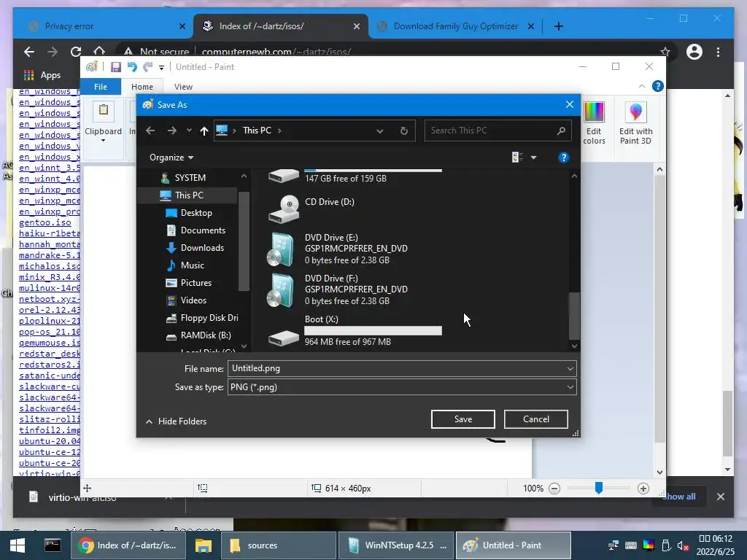Open WinNTSetup 4.2.5 from the taskbar
This screenshot has height=560, width=747.
(396, 545)
